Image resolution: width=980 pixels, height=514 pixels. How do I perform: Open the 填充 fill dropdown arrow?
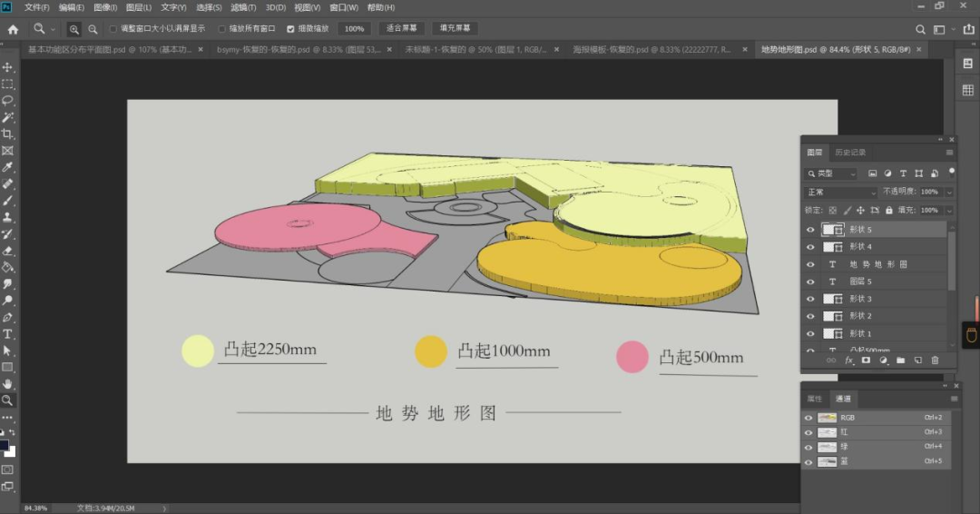pyautogui.click(x=949, y=210)
